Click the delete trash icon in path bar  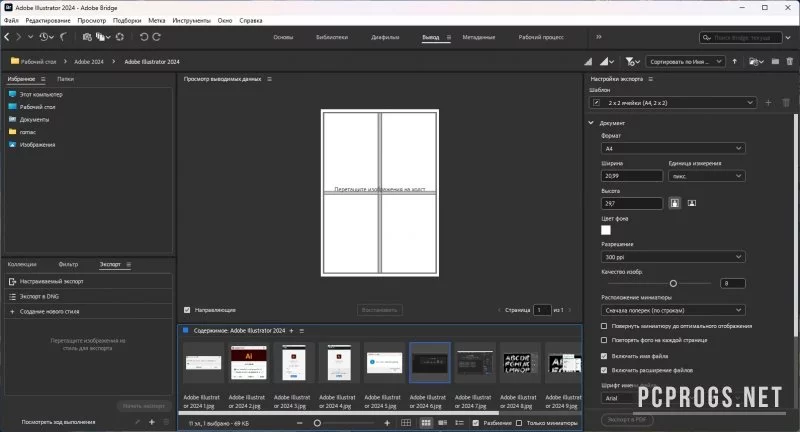tap(790, 62)
